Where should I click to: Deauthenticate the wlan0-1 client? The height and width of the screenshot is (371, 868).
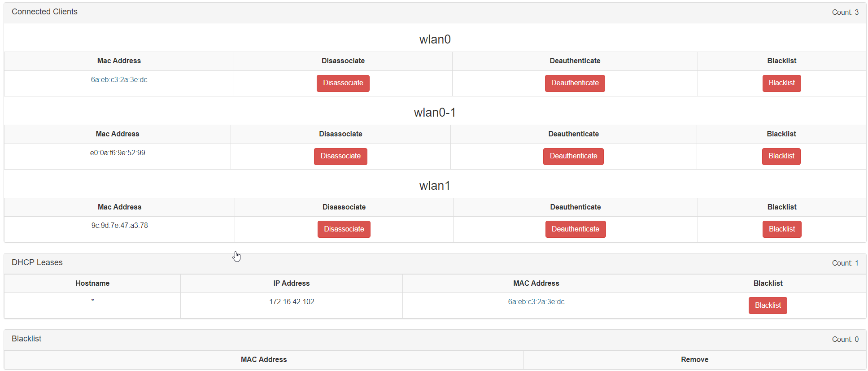573,156
